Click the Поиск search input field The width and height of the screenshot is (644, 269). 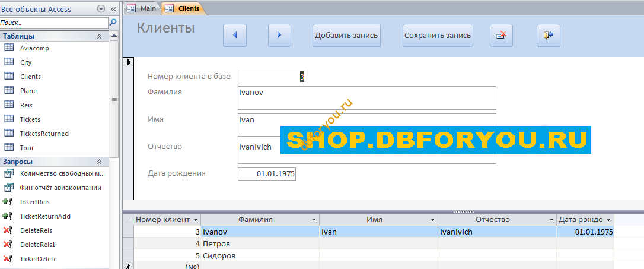coord(54,23)
